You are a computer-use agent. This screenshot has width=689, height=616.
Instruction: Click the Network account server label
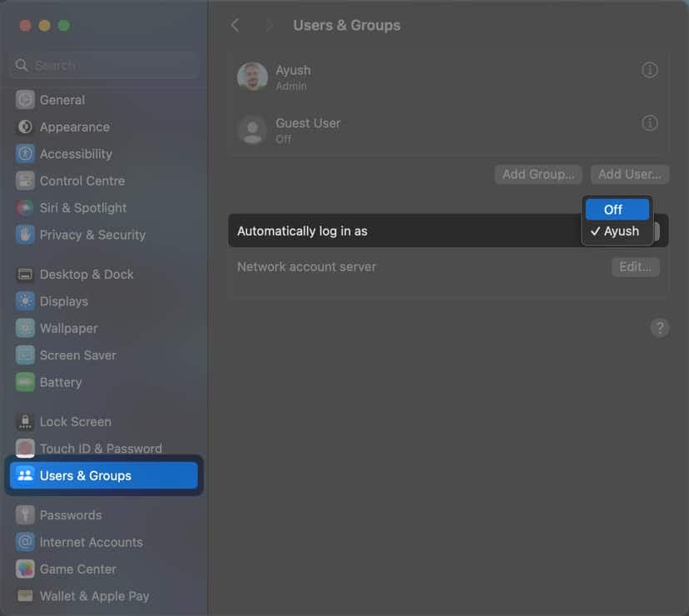[x=306, y=267]
